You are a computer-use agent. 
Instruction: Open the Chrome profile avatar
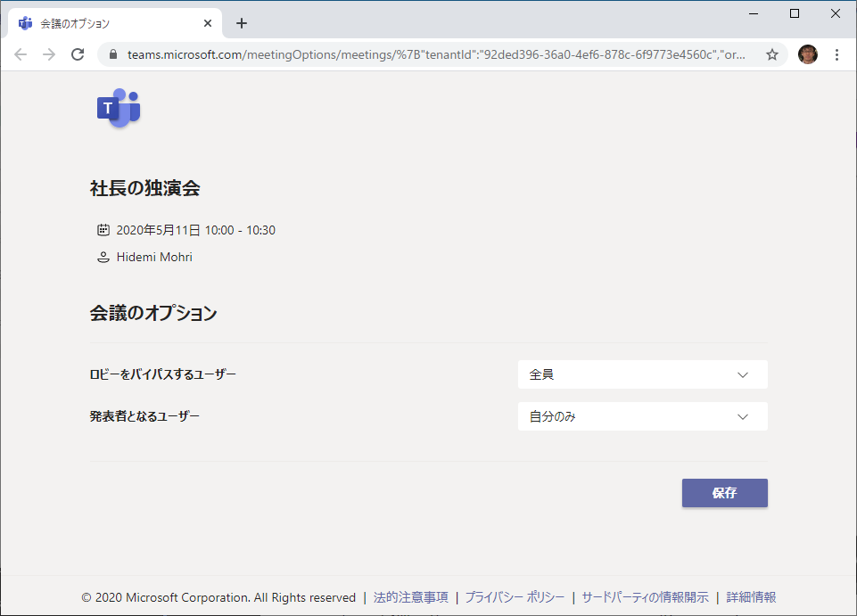(807, 54)
